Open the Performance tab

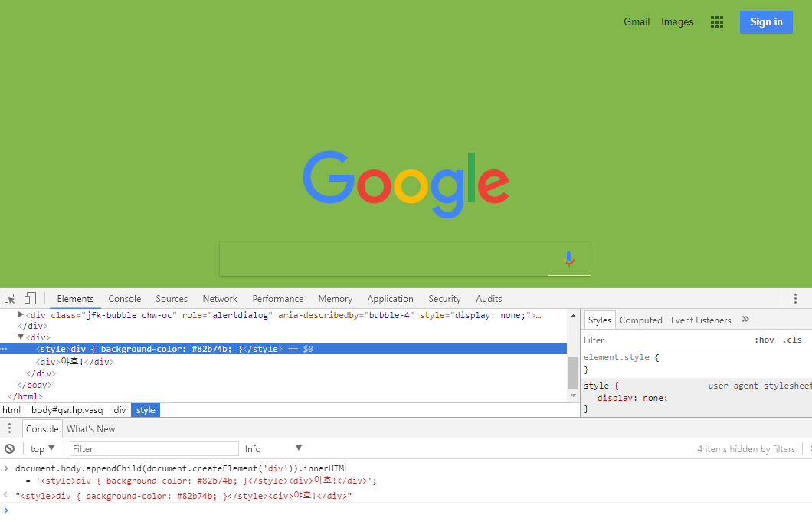277,299
